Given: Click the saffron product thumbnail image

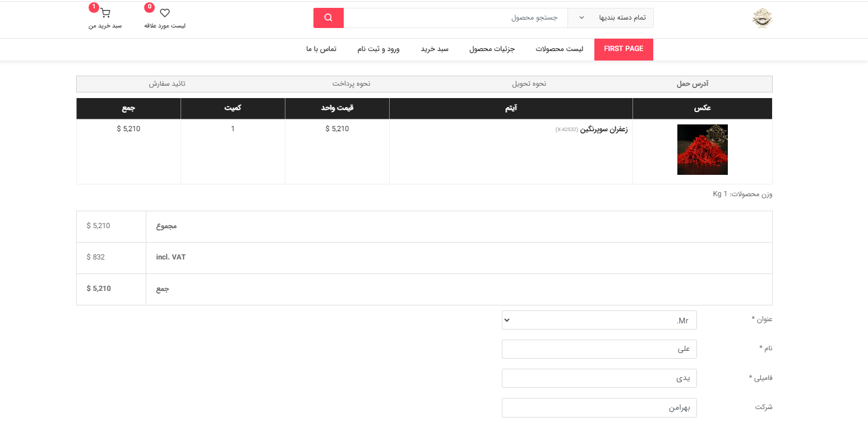Looking at the screenshot, I should click(702, 150).
